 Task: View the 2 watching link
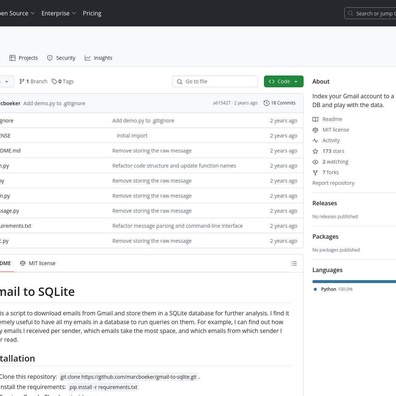tap(335, 162)
